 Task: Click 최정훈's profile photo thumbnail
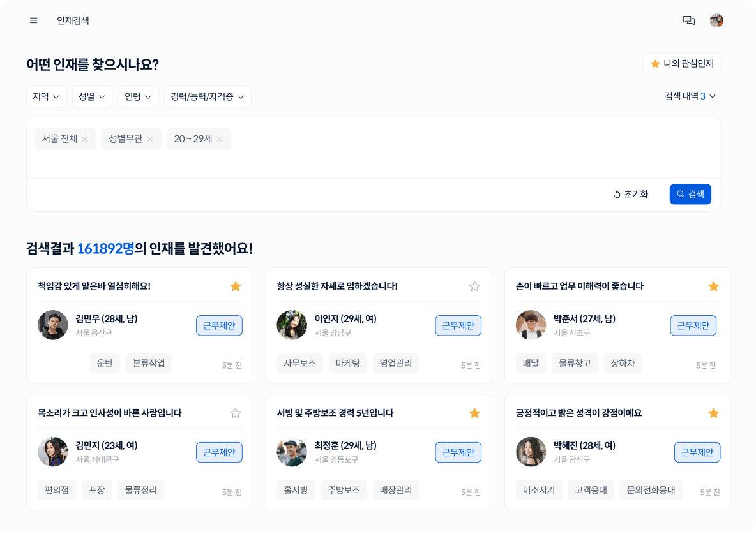[x=292, y=452]
